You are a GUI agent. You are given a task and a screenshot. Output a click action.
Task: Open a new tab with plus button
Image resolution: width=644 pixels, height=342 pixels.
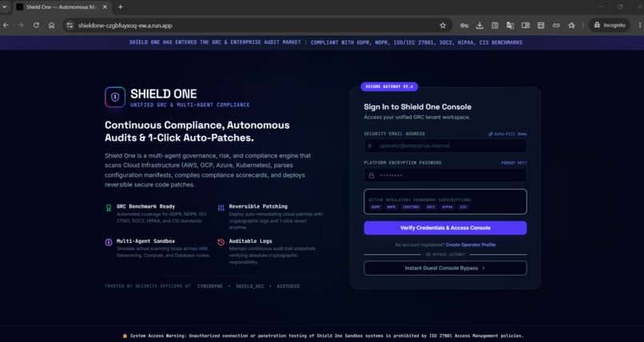pyautogui.click(x=121, y=7)
